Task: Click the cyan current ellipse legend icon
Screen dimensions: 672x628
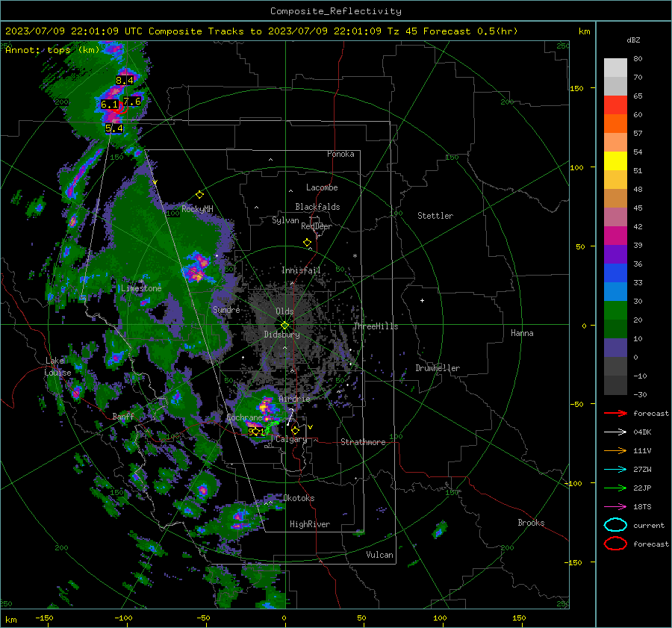Action: pos(615,525)
